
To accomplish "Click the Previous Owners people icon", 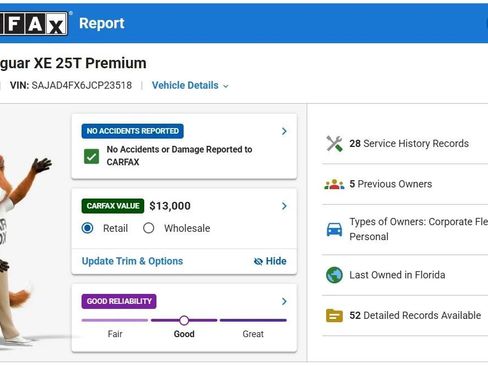I will coord(334,184).
